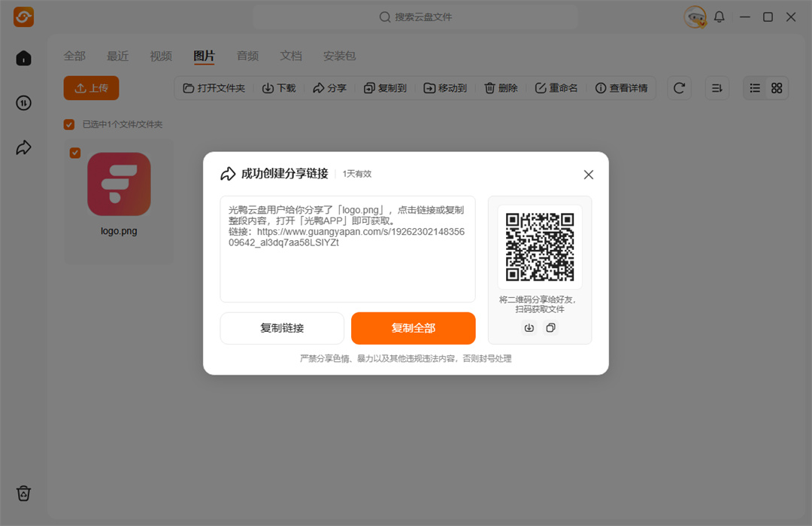Switch to the 最近 tab
Viewport: 812px width, 526px height.
tap(117, 56)
